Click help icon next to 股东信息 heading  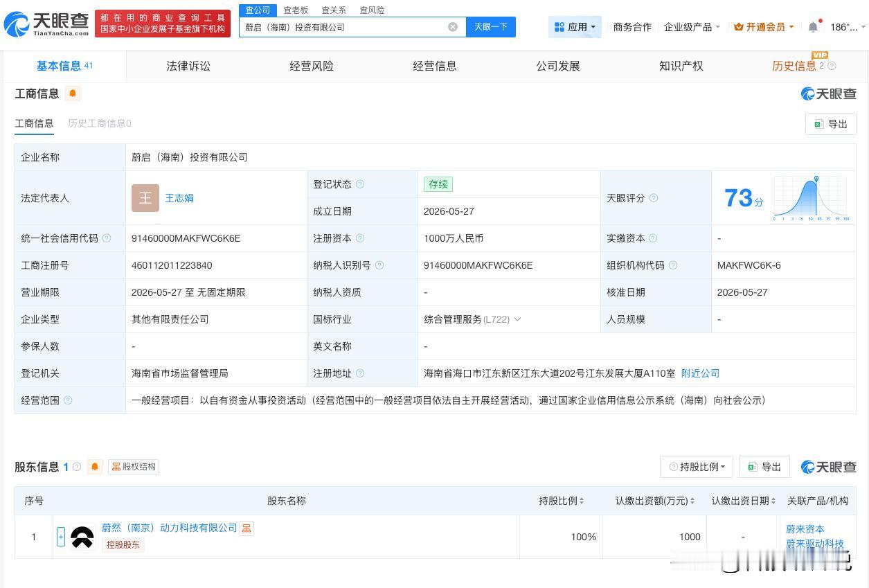[77, 467]
